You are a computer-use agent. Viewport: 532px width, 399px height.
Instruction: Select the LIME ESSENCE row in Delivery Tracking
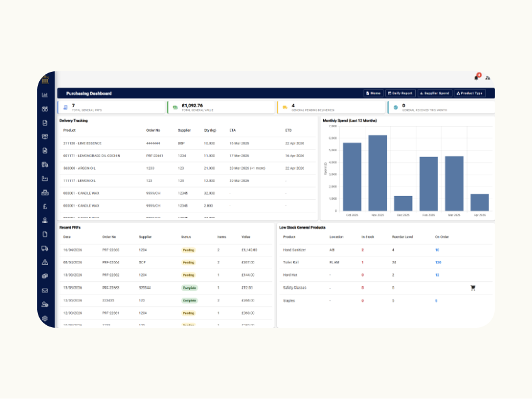pyautogui.click(x=187, y=143)
